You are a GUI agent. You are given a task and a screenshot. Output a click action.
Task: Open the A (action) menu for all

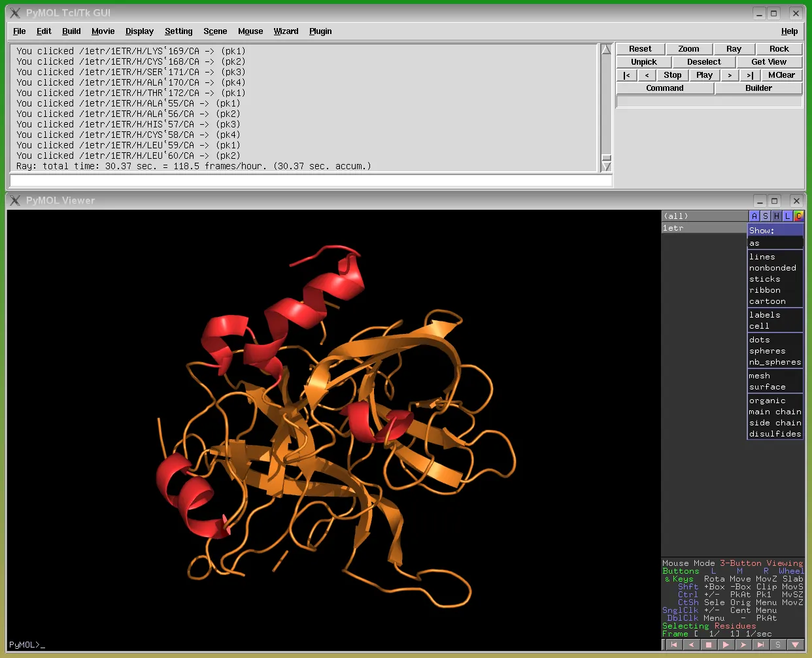754,216
